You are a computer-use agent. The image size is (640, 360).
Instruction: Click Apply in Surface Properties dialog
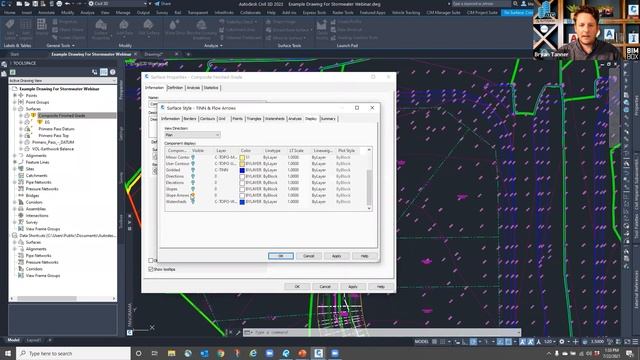click(x=353, y=287)
